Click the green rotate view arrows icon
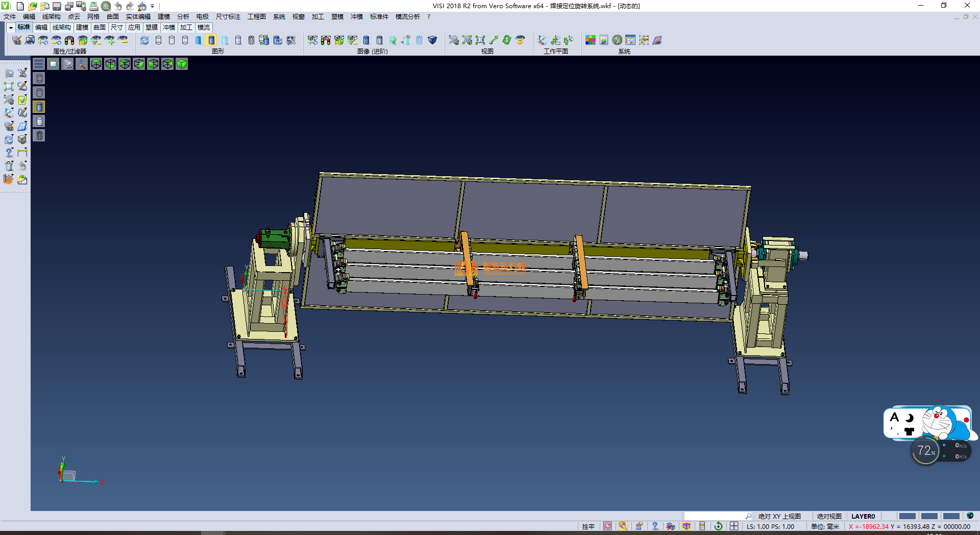980x535 pixels. [507, 40]
